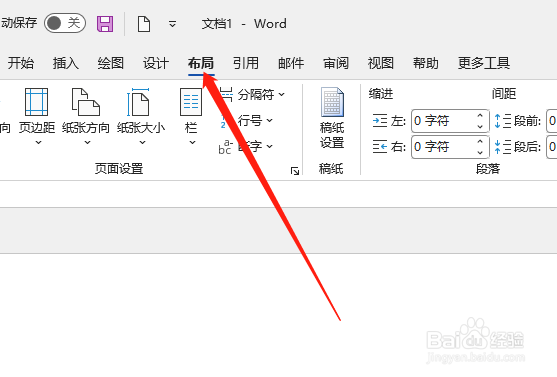Click the 段落 group label
This screenshot has height=377, width=557.
488,168
